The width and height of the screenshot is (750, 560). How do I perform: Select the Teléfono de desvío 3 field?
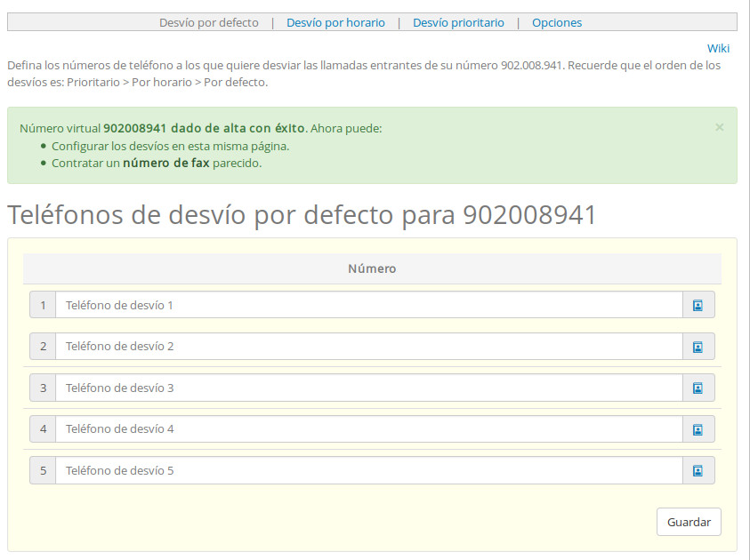point(356,388)
